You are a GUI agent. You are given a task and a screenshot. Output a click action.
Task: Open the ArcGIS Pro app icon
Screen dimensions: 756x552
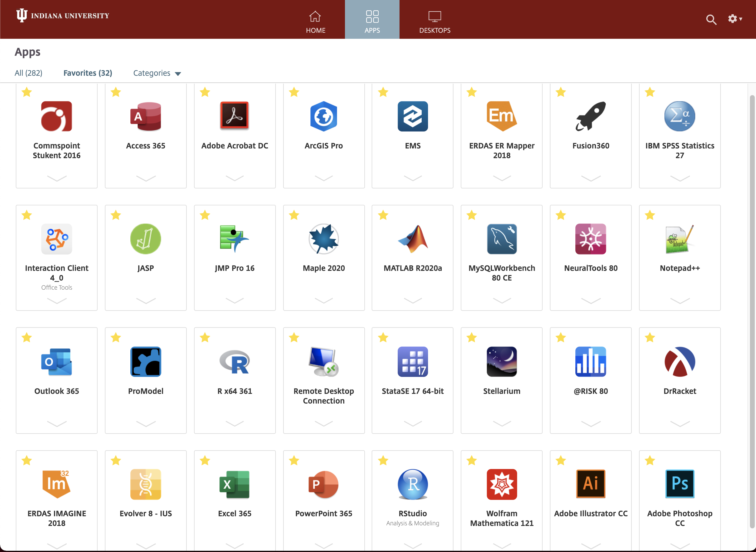(323, 116)
